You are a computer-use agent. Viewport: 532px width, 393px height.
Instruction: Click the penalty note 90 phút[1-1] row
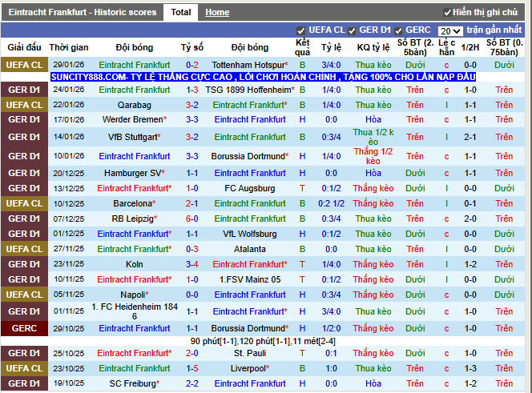click(x=263, y=341)
